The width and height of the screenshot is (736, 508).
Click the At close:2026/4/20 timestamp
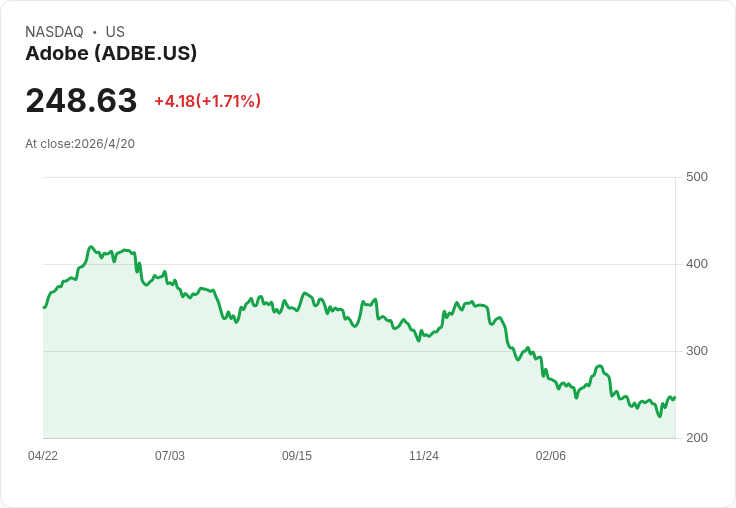point(80,143)
